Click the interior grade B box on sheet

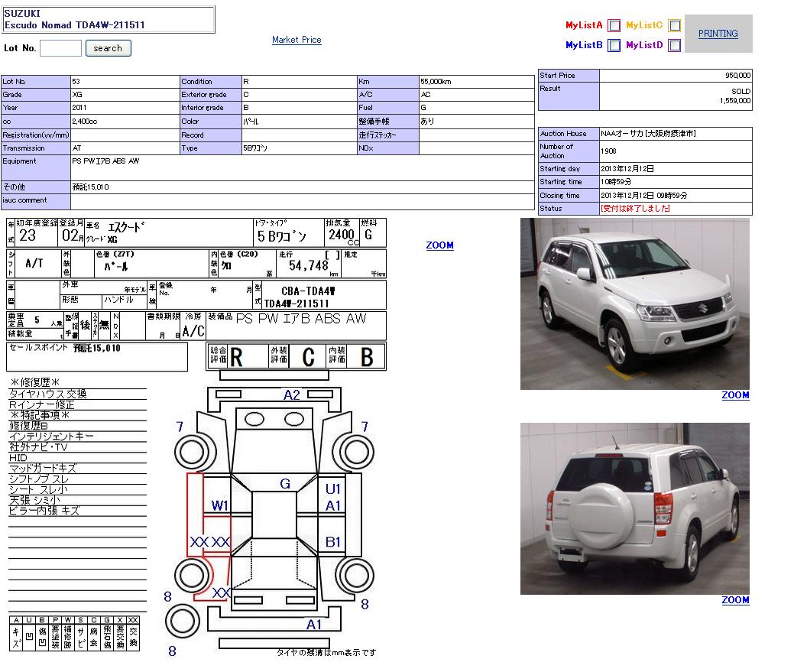click(367, 357)
